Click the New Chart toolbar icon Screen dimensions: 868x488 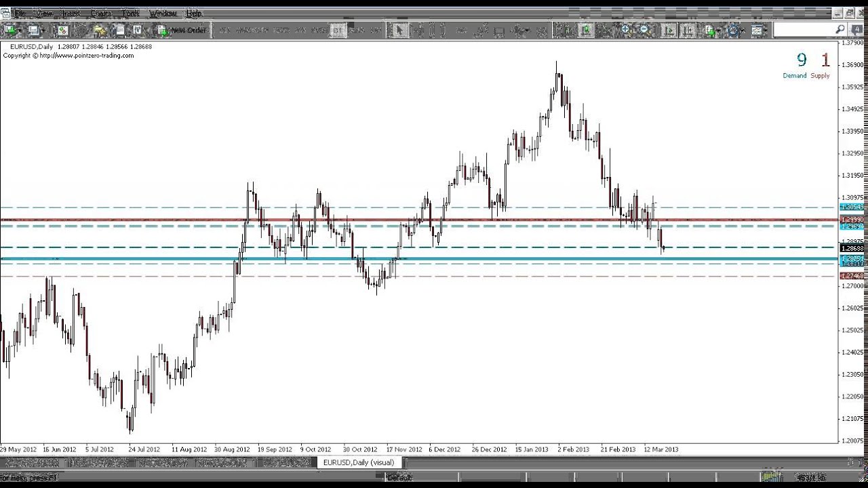[x=9, y=30]
